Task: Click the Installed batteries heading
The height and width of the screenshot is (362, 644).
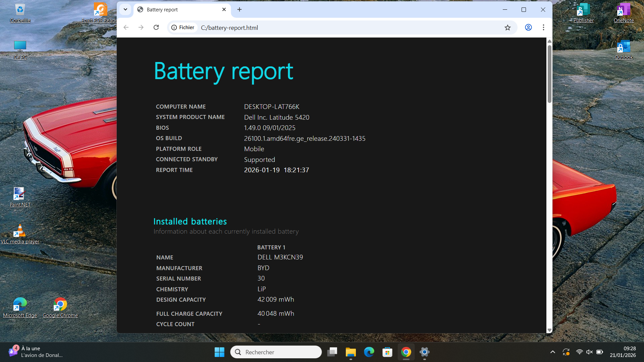Action: coord(190,222)
